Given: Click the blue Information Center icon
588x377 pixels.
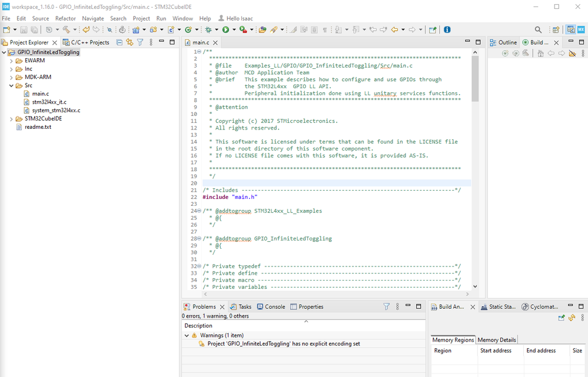Looking at the screenshot, I should pos(447,29).
